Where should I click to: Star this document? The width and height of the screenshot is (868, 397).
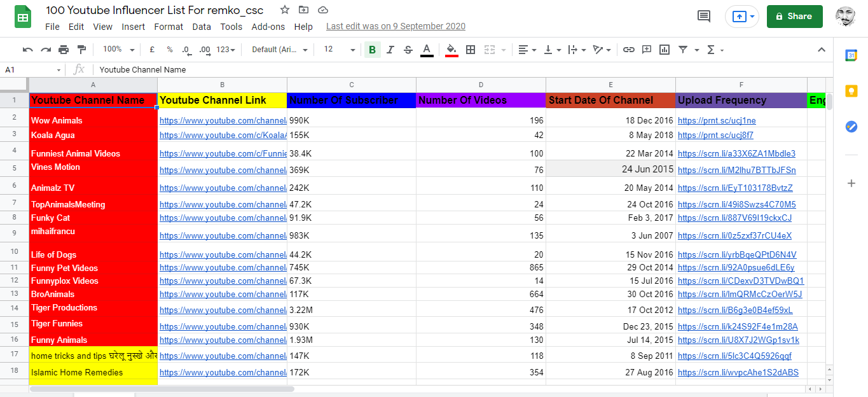285,10
